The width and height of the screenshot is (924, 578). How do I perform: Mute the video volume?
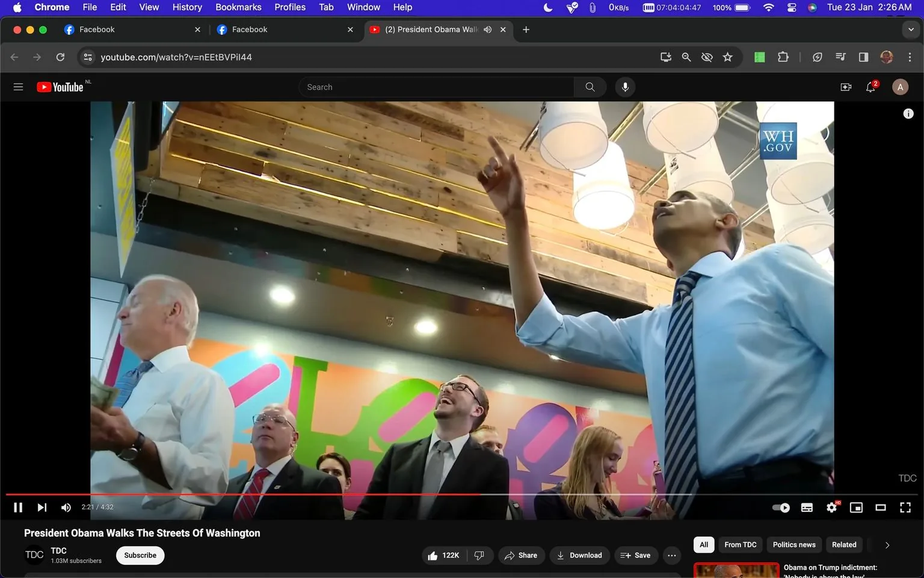click(66, 507)
